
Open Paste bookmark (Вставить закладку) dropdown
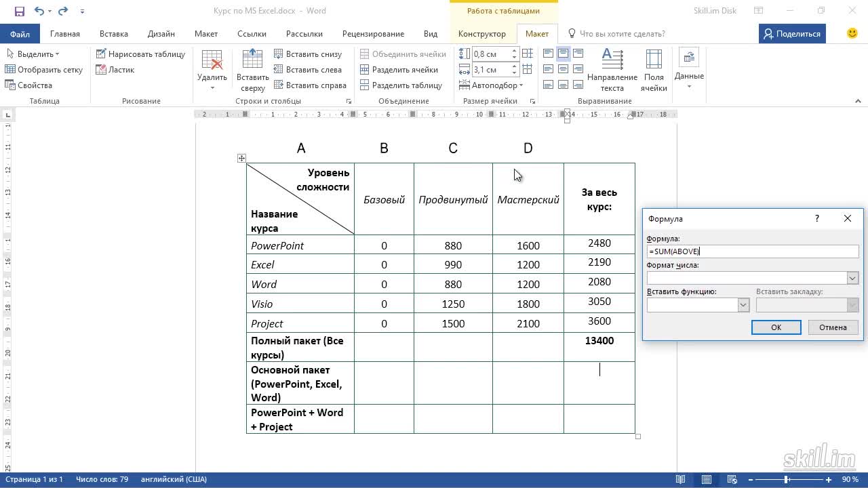coord(852,305)
